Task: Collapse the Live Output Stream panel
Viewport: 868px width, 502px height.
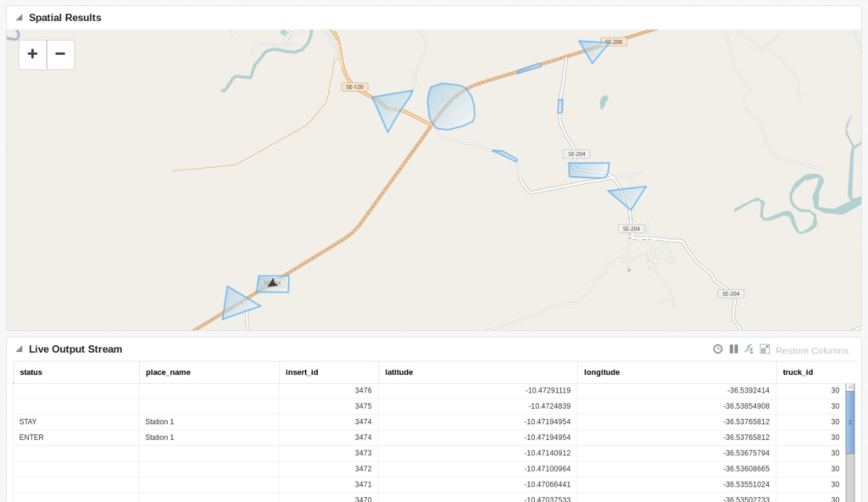Action: [19, 349]
